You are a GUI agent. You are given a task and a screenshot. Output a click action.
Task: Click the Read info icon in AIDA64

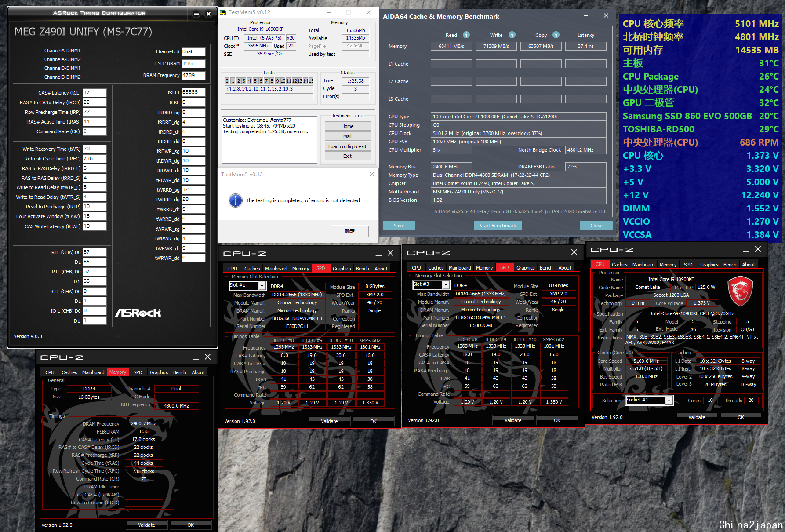point(466,35)
